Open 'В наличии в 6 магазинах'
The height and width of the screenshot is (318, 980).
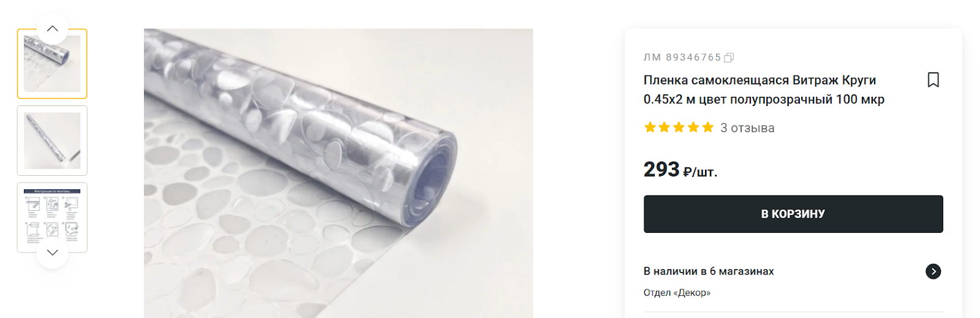[x=709, y=271]
